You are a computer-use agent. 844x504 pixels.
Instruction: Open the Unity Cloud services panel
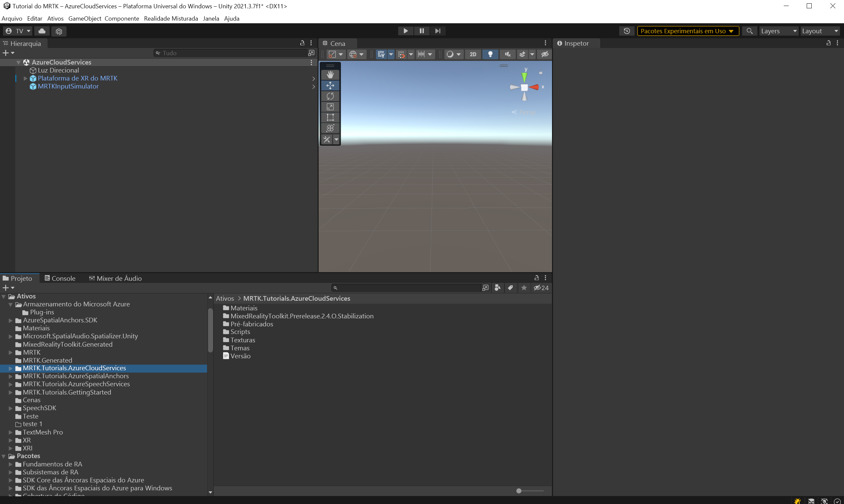[42, 31]
